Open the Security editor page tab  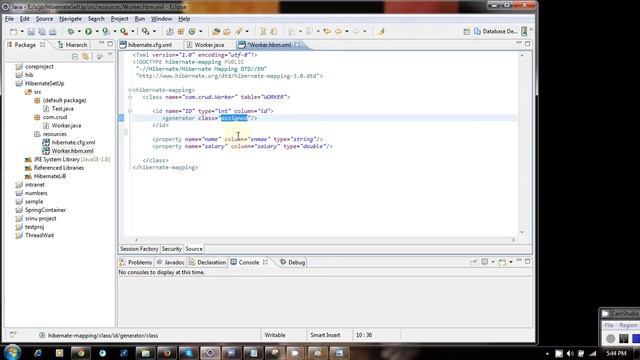[171, 249]
